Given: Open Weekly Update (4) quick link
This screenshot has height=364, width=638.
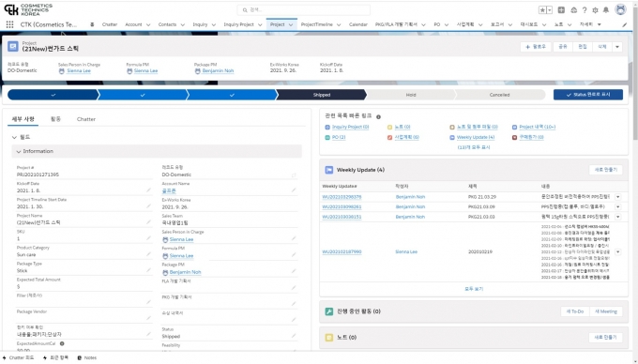Looking at the screenshot, I should pos(476,138).
